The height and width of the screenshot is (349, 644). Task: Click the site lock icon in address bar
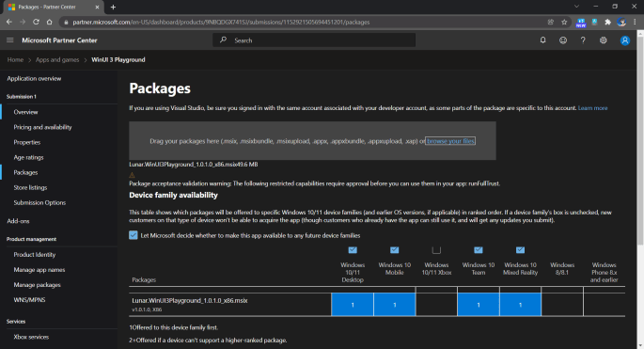tap(66, 23)
